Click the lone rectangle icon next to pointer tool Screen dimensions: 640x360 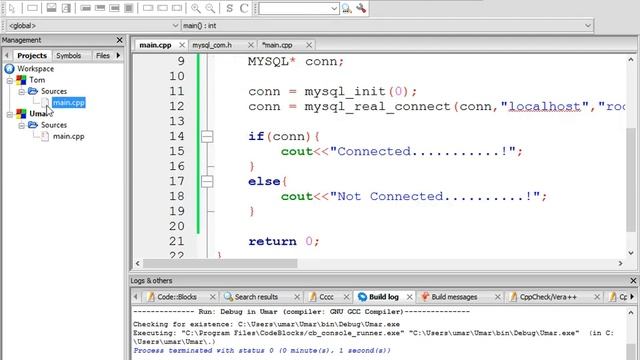(32, 8)
